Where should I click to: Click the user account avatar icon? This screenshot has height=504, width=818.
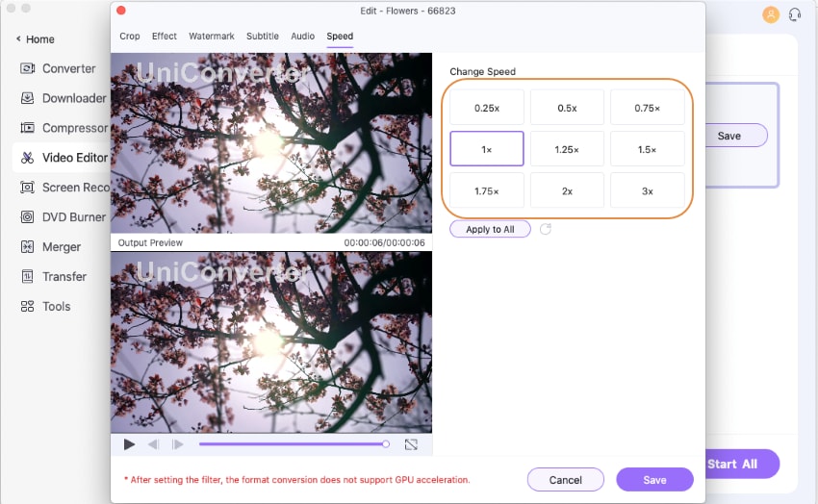point(771,14)
